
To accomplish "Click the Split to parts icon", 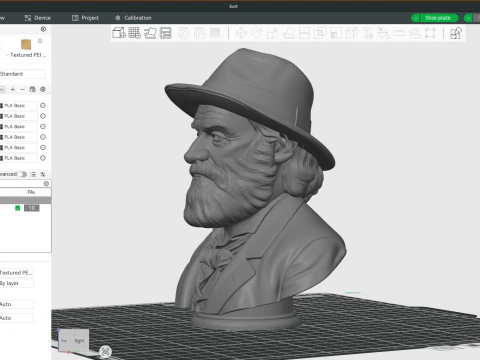I will pos(200,33).
